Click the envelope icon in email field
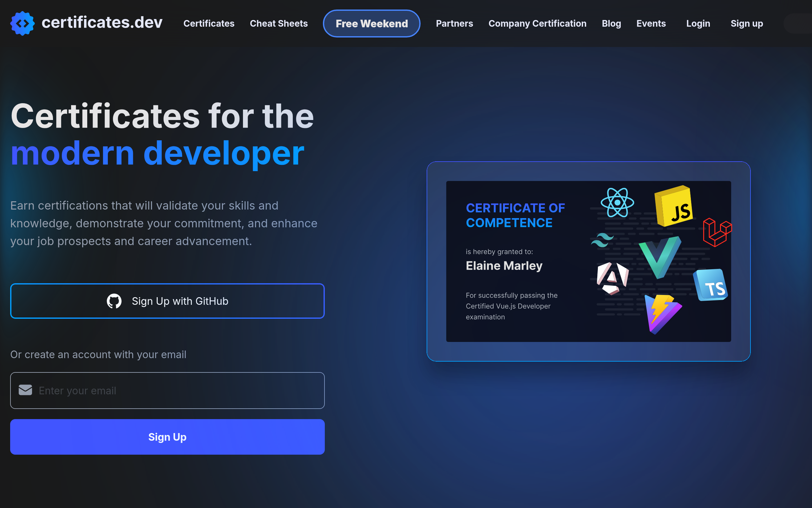Screen dimensions: 812x508 [x=25, y=390]
